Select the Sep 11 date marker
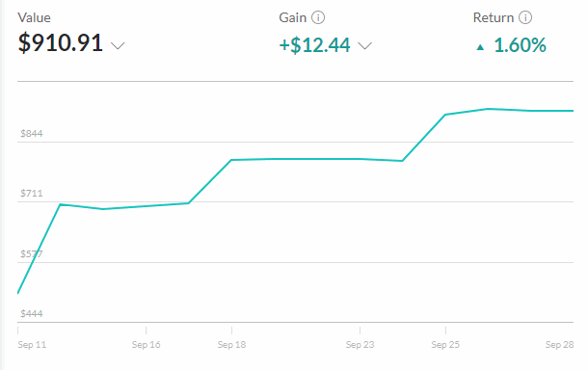Screen dimensions: 588x370 click(x=32, y=345)
